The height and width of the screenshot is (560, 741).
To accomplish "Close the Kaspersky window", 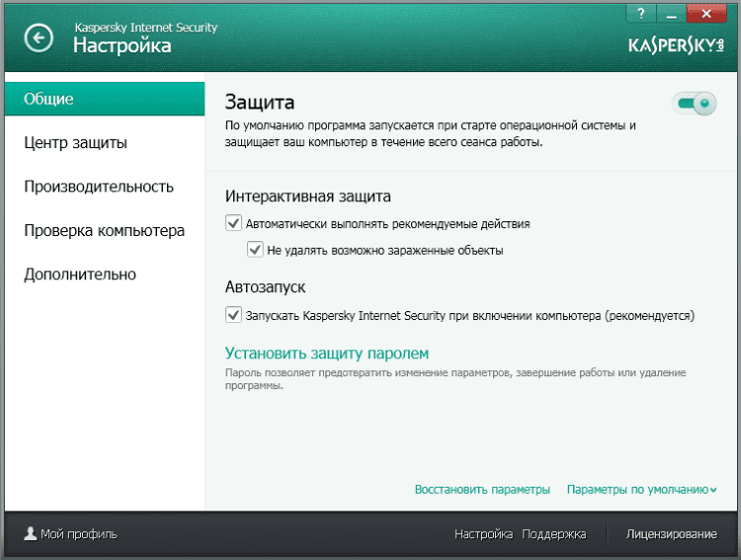I will pos(706,13).
